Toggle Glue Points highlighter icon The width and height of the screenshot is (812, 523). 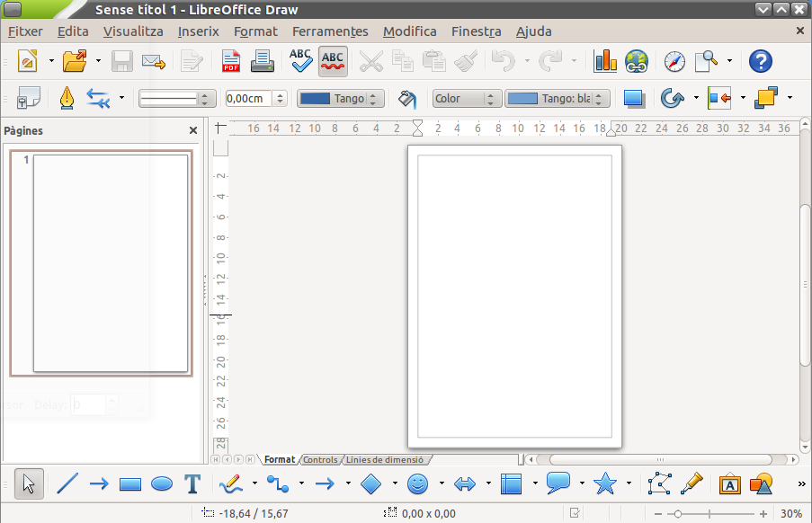click(x=692, y=484)
